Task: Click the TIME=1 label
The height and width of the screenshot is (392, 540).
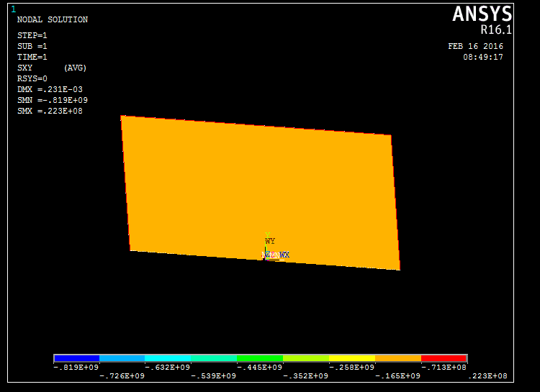Action: (x=32, y=57)
